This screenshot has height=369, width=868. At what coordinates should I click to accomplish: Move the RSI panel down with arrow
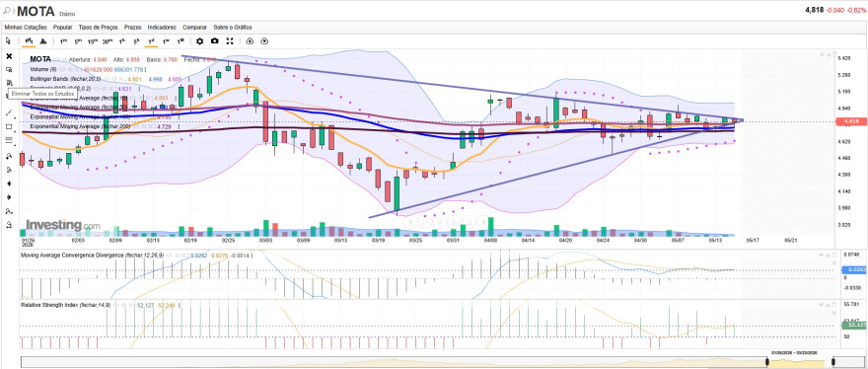coord(822,305)
